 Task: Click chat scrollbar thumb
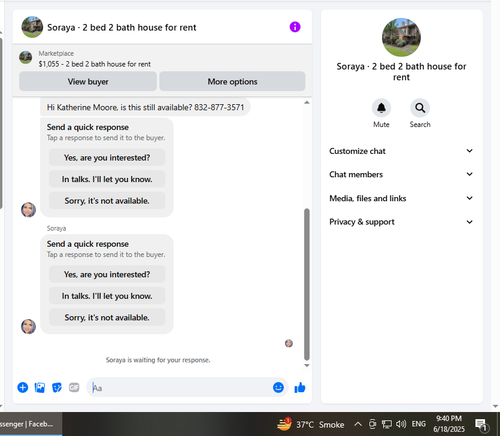[x=307, y=284]
